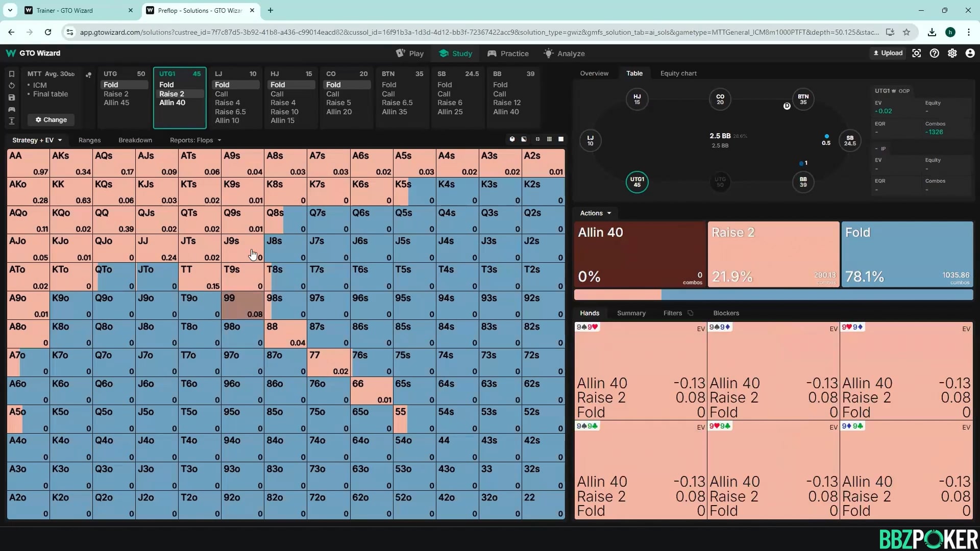The height and width of the screenshot is (551, 980).
Task: Expand the Actions dropdown
Action: 595,213
